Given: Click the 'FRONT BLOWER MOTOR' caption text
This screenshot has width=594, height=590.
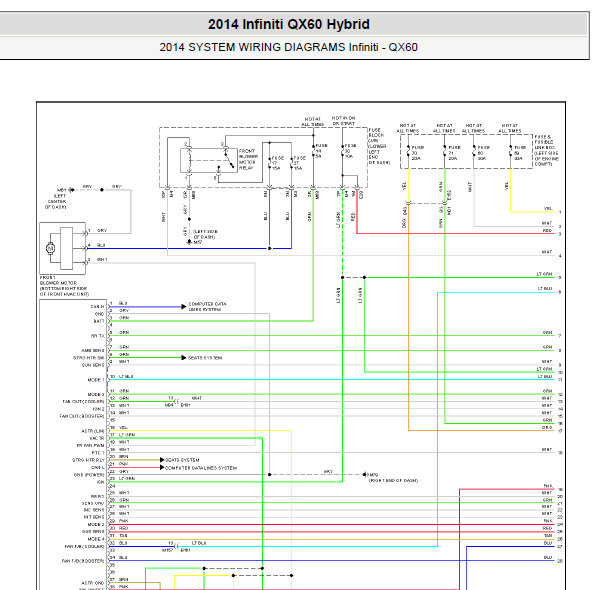Looking at the screenshot, I should click(x=64, y=286).
